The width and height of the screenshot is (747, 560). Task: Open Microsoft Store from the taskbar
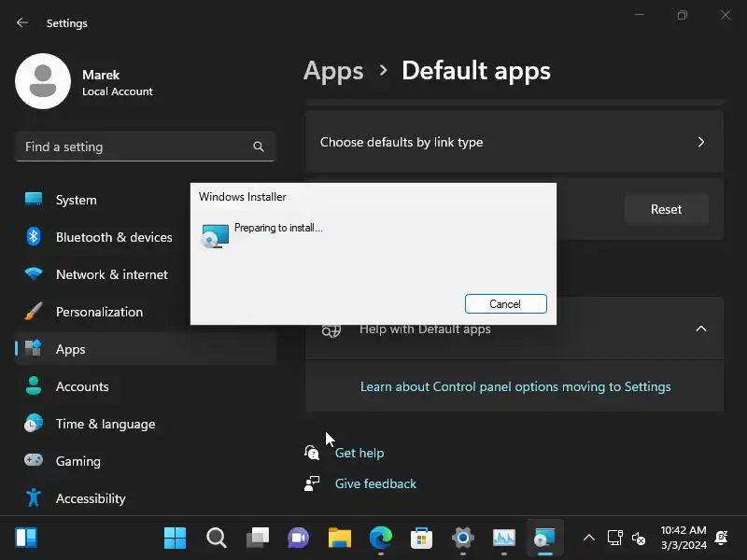(422, 539)
